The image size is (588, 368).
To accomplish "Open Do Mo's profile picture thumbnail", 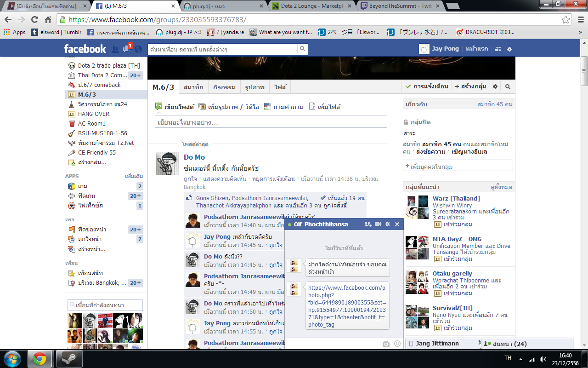I will tap(168, 164).
